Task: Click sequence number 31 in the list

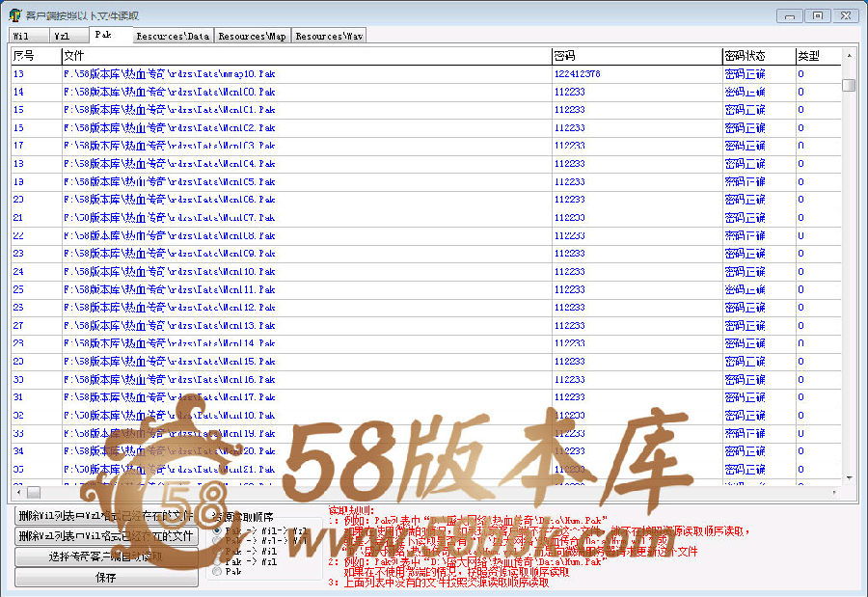Action: pos(18,397)
